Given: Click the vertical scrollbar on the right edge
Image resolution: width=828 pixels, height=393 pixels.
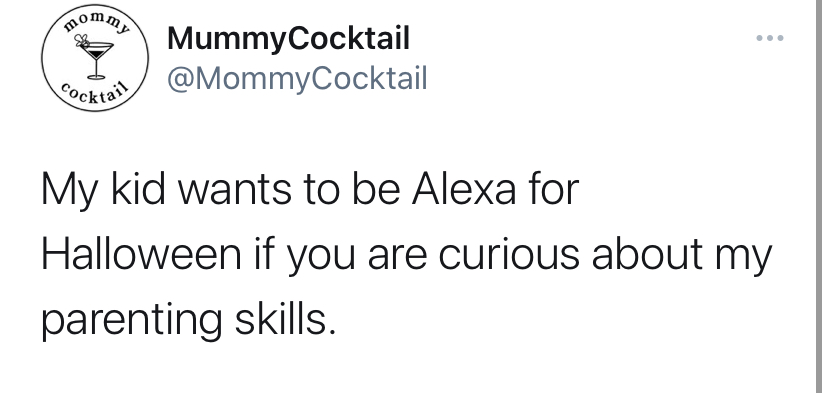Looking at the screenshot, I should click(x=820, y=196).
